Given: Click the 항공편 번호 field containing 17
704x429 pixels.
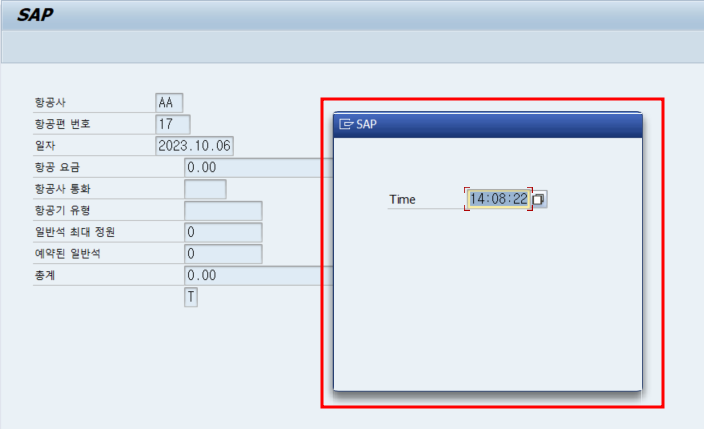Looking at the screenshot, I should coord(172,124).
